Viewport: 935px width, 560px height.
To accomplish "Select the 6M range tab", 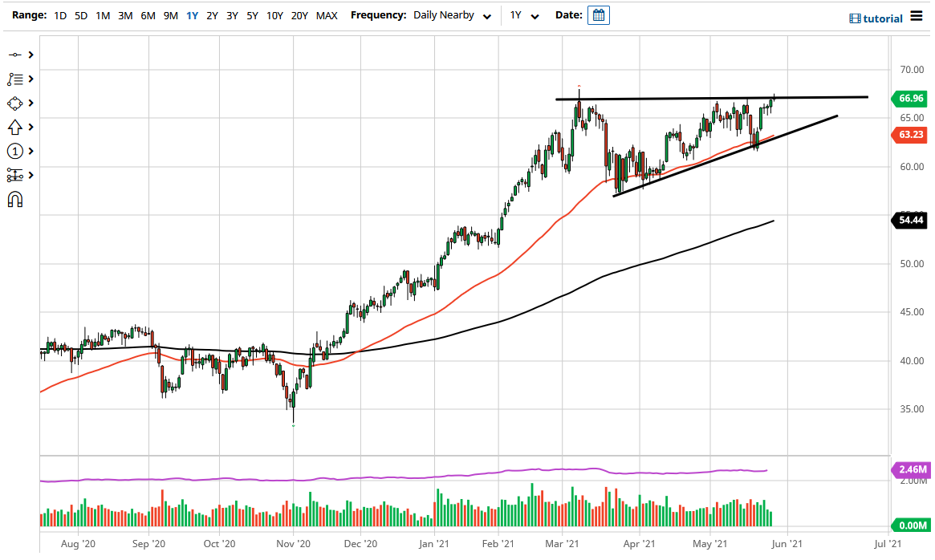I will tap(147, 14).
